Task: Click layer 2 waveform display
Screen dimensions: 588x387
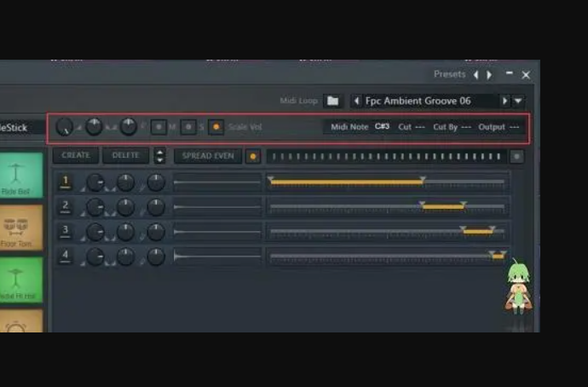Action: coord(217,207)
